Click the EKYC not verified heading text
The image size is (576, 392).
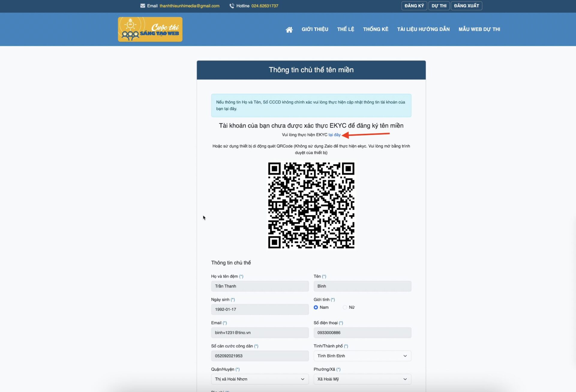coord(311,126)
